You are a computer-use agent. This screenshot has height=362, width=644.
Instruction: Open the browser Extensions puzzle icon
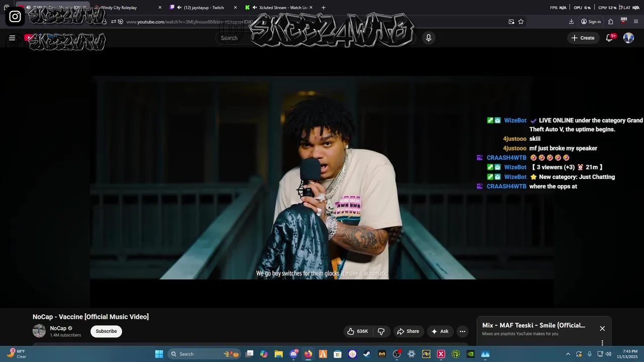(x=610, y=22)
